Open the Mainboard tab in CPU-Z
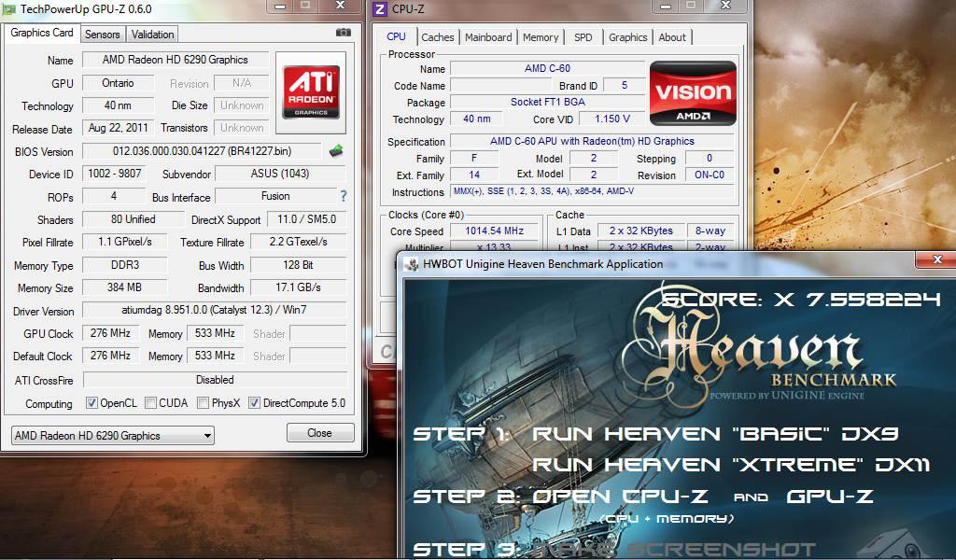 [x=488, y=37]
